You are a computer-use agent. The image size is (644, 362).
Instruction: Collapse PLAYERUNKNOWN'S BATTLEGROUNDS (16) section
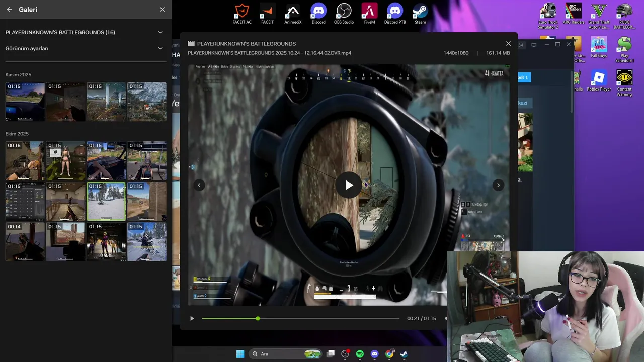pos(160,32)
